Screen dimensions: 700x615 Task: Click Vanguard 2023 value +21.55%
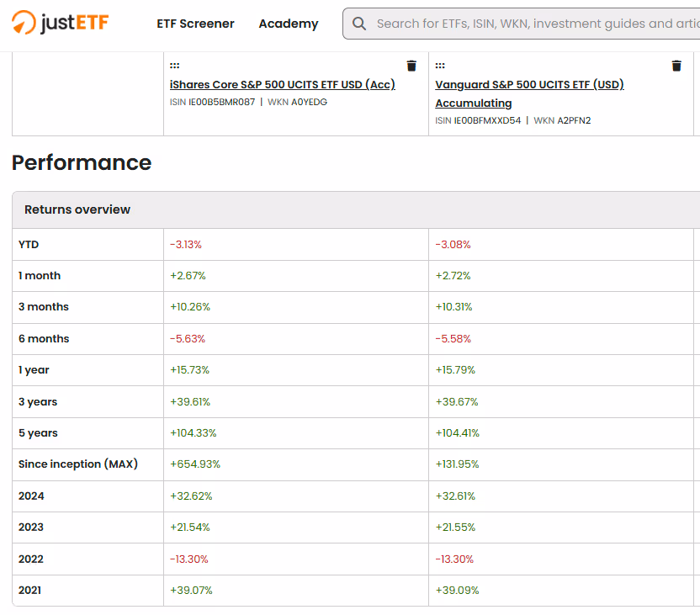(455, 527)
